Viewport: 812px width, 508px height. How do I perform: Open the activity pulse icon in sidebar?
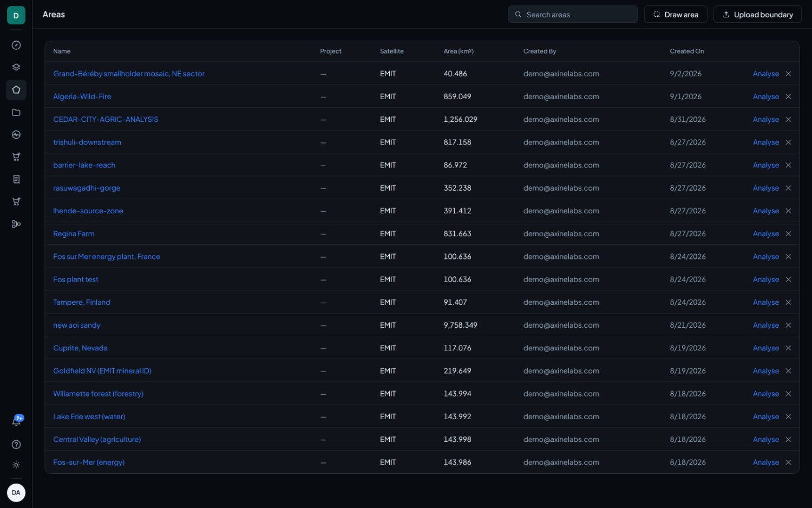(16, 134)
